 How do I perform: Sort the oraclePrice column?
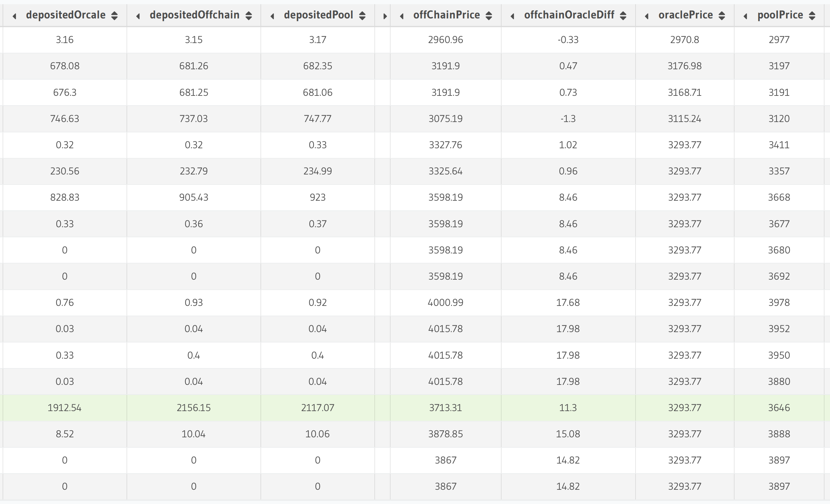722,15
